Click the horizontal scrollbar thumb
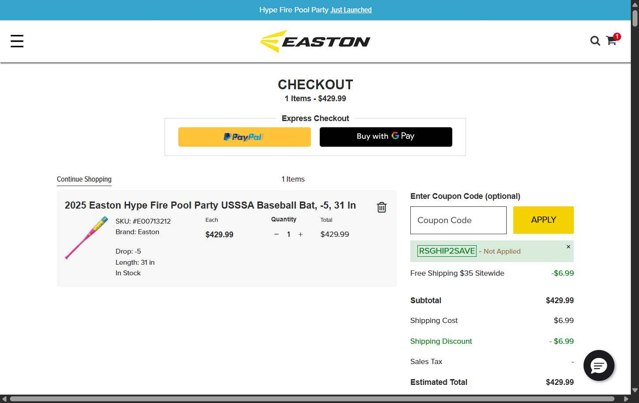Image resolution: width=639 pixels, height=403 pixels. click(312, 399)
